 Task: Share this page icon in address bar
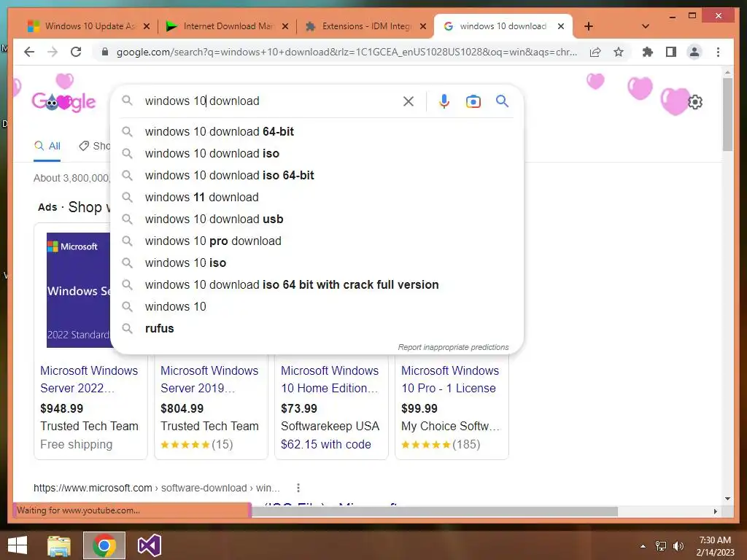595,52
